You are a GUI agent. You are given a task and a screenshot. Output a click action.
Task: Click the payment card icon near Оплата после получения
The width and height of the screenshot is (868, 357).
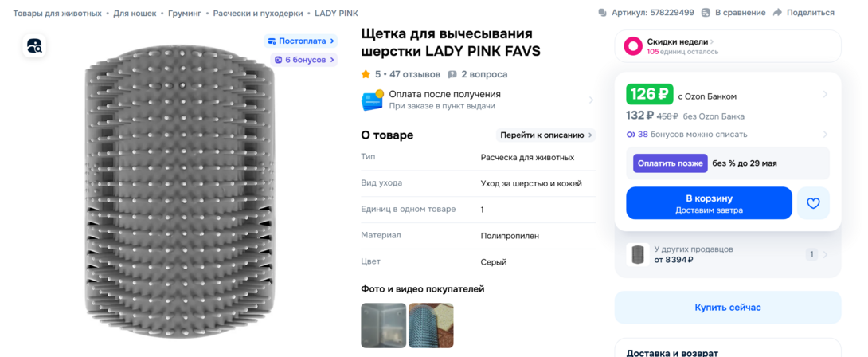pyautogui.click(x=372, y=100)
